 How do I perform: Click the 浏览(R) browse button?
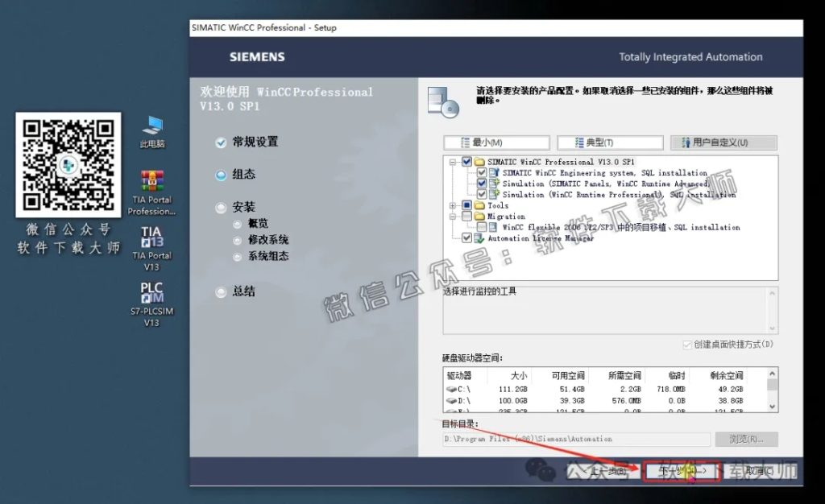coord(744,439)
